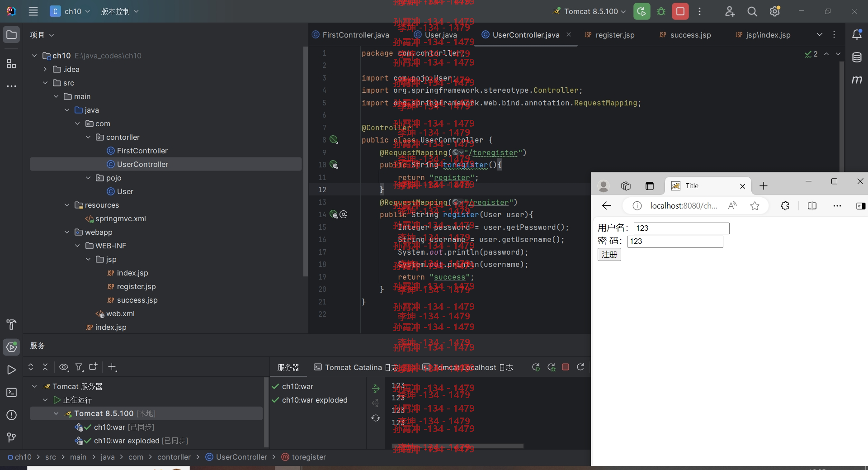The image size is (868, 470).
Task: Open the Tomcat 8.5.100 run configuration dropdown
Action: coord(590,11)
